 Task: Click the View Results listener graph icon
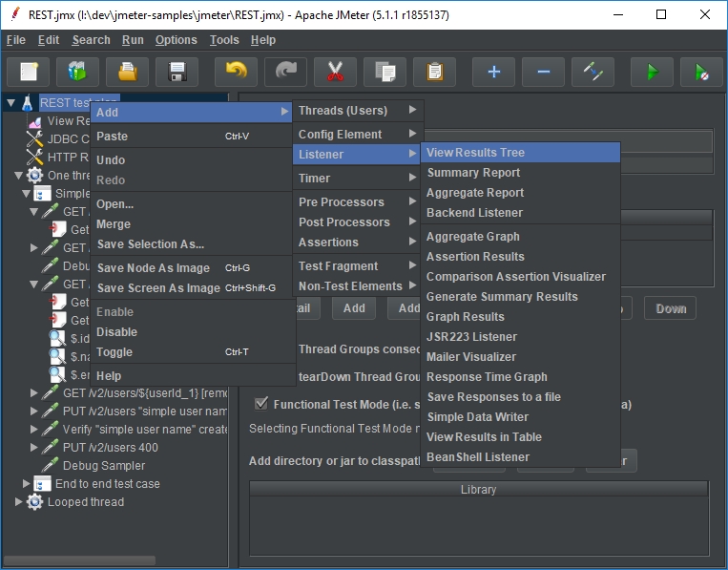(x=34, y=121)
